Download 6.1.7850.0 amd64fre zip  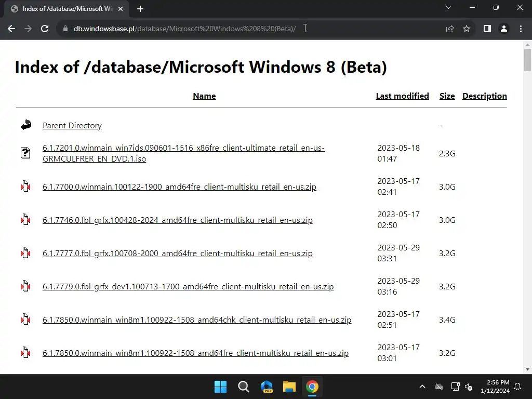click(x=196, y=353)
